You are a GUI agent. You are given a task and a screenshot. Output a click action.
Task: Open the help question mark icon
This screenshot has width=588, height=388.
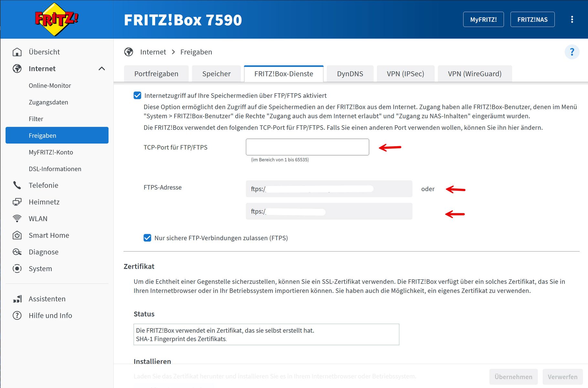(572, 52)
